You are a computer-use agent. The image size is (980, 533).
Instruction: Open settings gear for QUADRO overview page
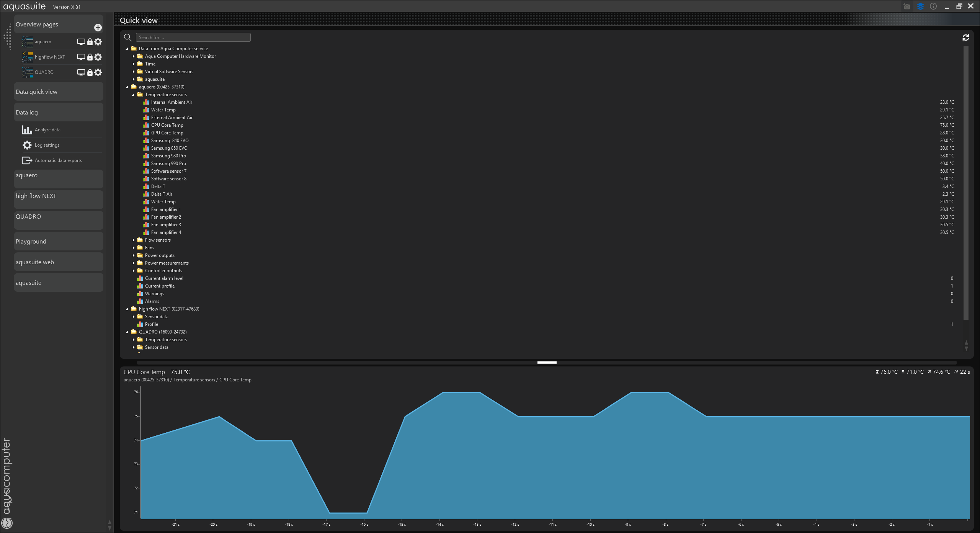pos(98,72)
